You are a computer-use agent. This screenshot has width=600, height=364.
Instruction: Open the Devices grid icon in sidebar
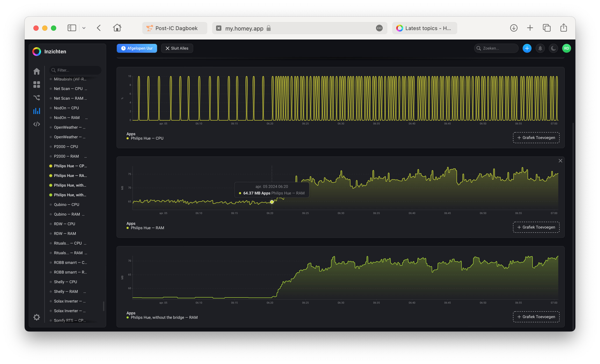[x=36, y=85]
